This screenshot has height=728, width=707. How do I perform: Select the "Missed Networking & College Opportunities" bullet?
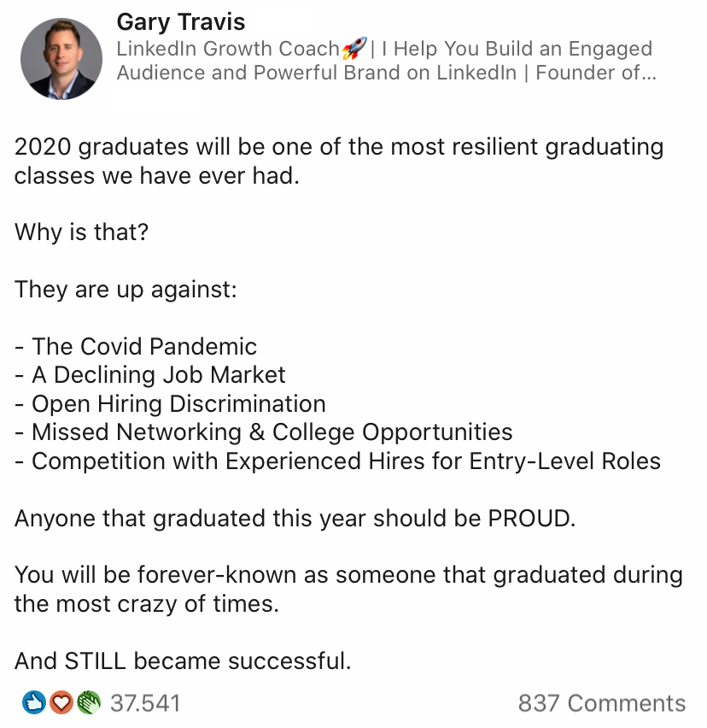click(272, 432)
